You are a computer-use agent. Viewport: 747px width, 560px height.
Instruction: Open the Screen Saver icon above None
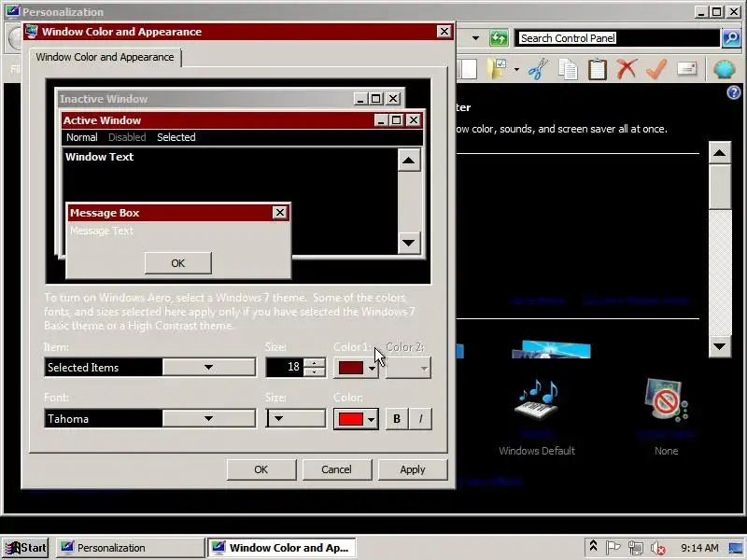pyautogui.click(x=666, y=400)
